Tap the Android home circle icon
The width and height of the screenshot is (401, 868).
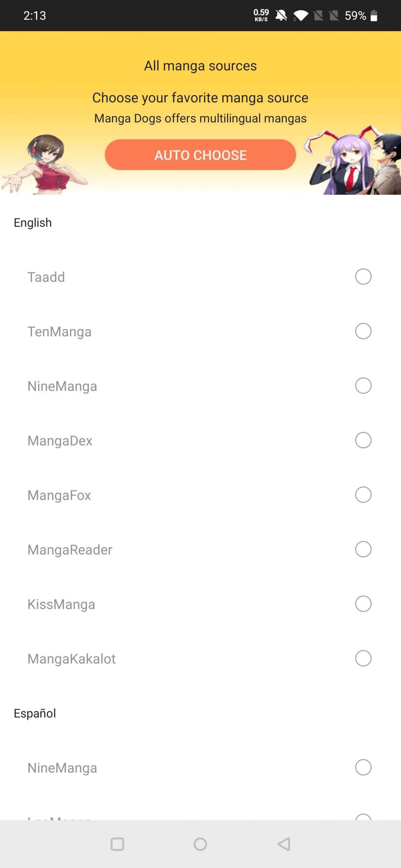(200, 844)
